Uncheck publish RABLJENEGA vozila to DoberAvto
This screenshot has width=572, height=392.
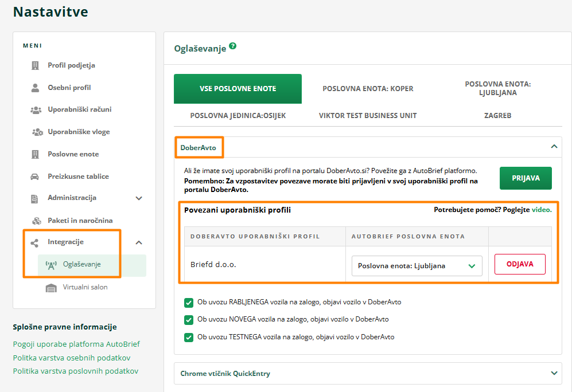[189, 303]
